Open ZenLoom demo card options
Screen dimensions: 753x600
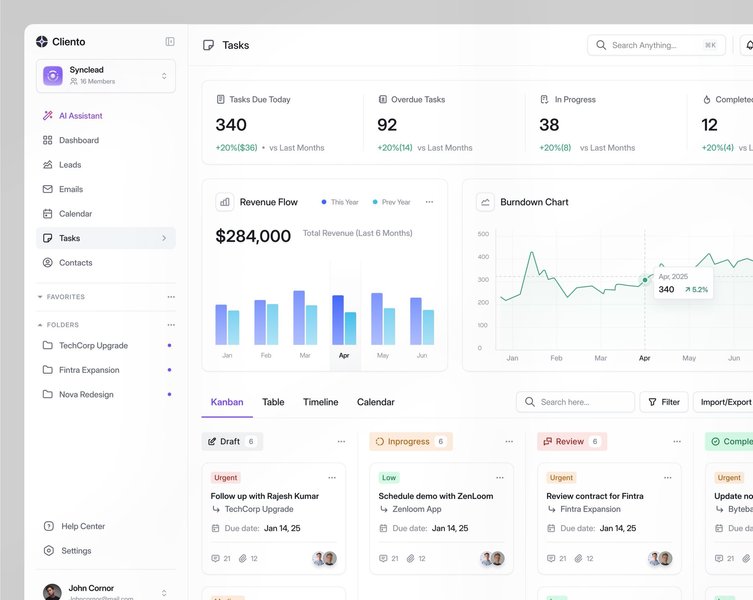point(500,478)
